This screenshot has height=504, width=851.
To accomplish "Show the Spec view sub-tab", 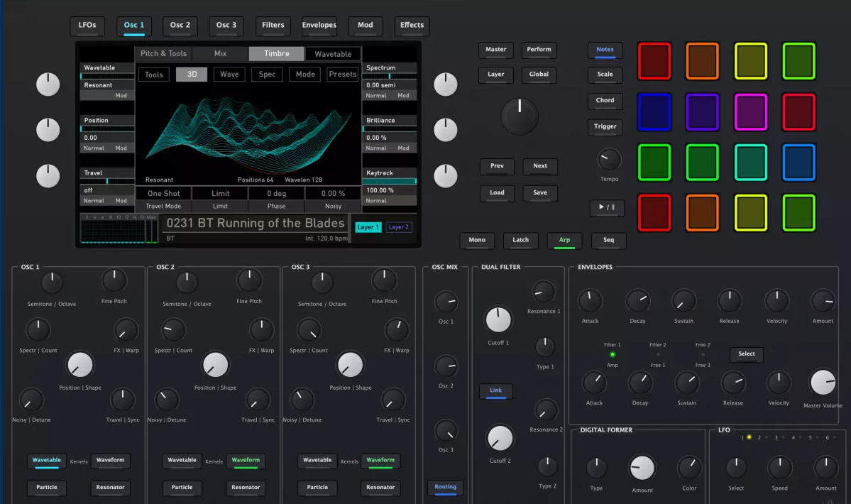I will [267, 75].
